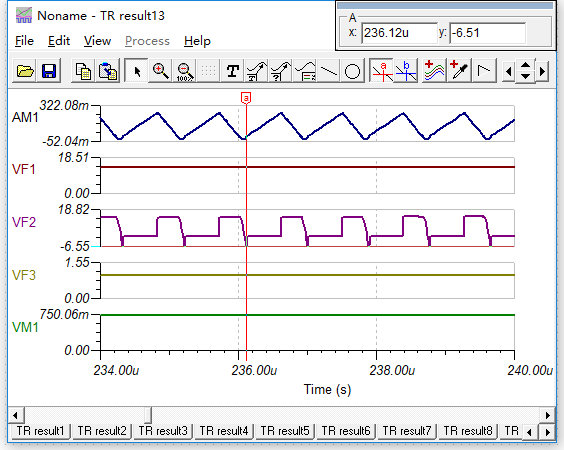Select the Line drawing tool
This screenshot has width=564, height=450.
click(328, 71)
